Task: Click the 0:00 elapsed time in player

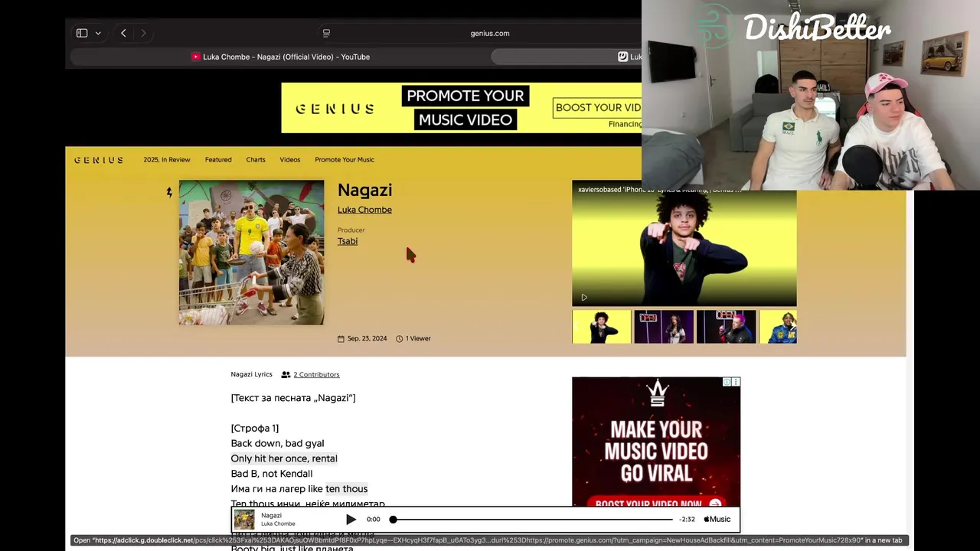Action: point(373,520)
